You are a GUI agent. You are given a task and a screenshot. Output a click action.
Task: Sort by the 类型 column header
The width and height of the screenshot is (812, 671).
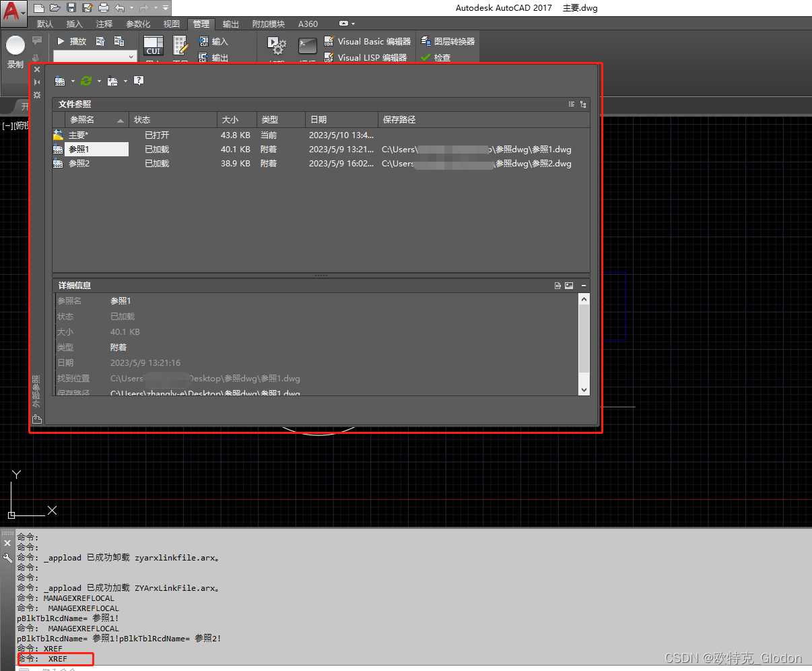(280, 119)
